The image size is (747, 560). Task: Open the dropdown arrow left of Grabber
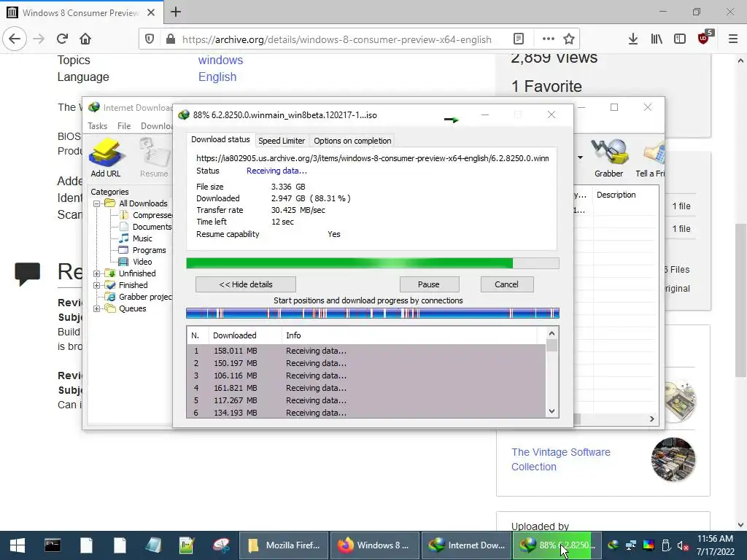580,157
